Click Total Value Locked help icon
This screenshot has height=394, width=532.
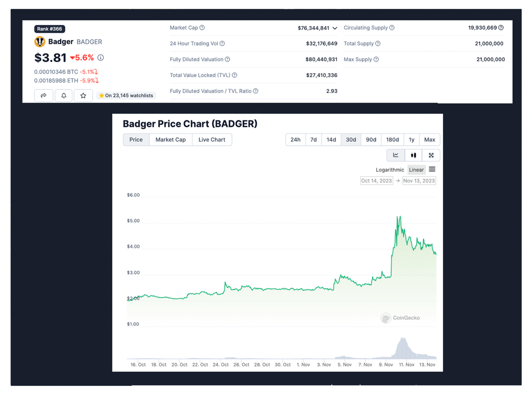[235, 75]
